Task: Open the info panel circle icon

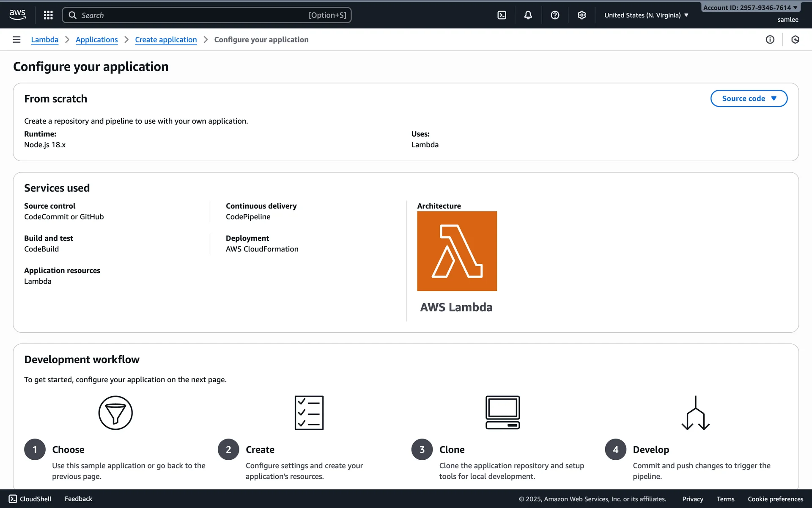Action: click(x=770, y=39)
